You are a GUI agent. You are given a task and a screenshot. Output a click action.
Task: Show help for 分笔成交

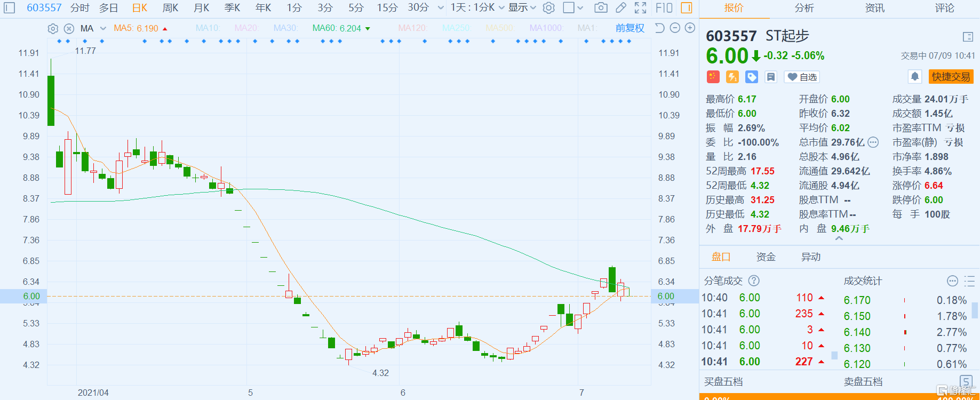tap(754, 281)
